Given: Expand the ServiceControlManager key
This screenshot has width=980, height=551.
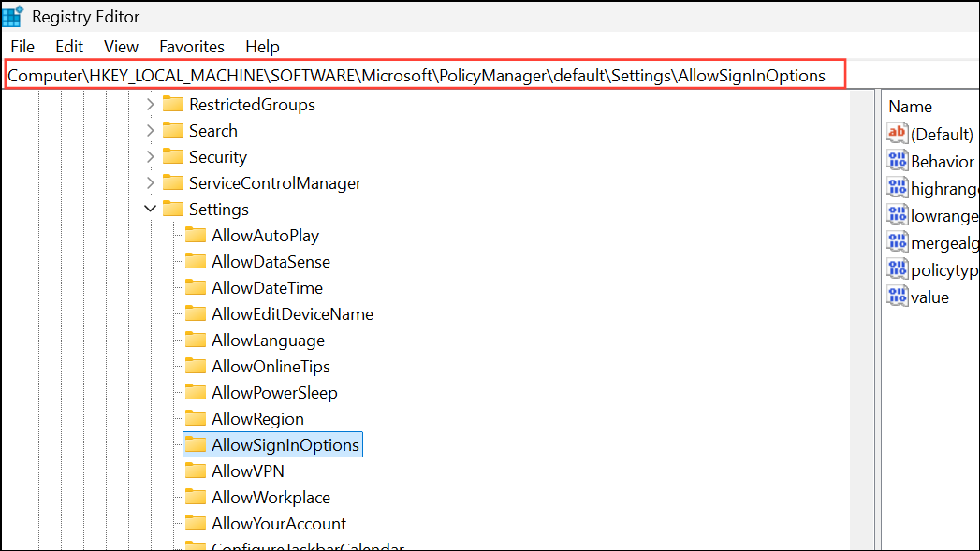Looking at the screenshot, I should [150, 182].
